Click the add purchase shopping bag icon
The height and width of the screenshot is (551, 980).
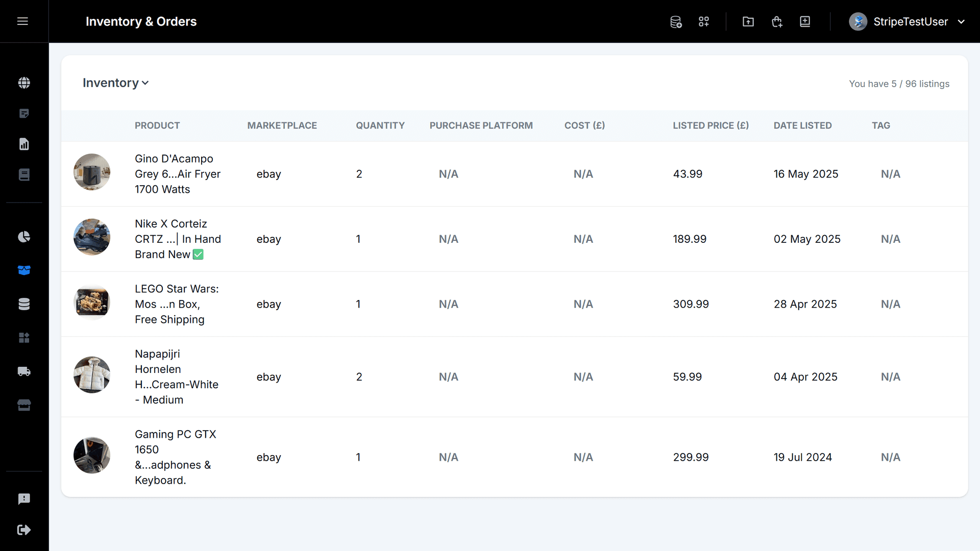(x=777, y=21)
